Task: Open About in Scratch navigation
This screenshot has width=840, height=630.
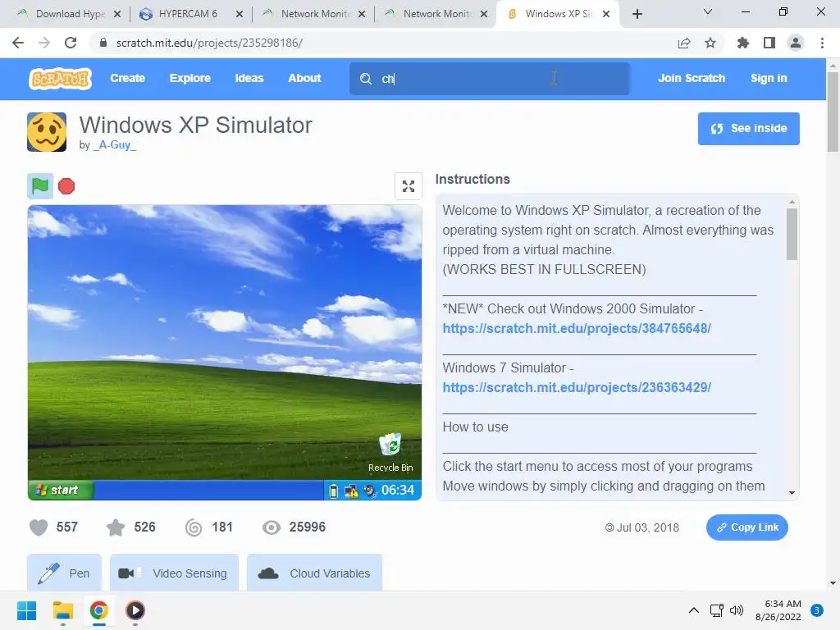Action: tap(304, 78)
